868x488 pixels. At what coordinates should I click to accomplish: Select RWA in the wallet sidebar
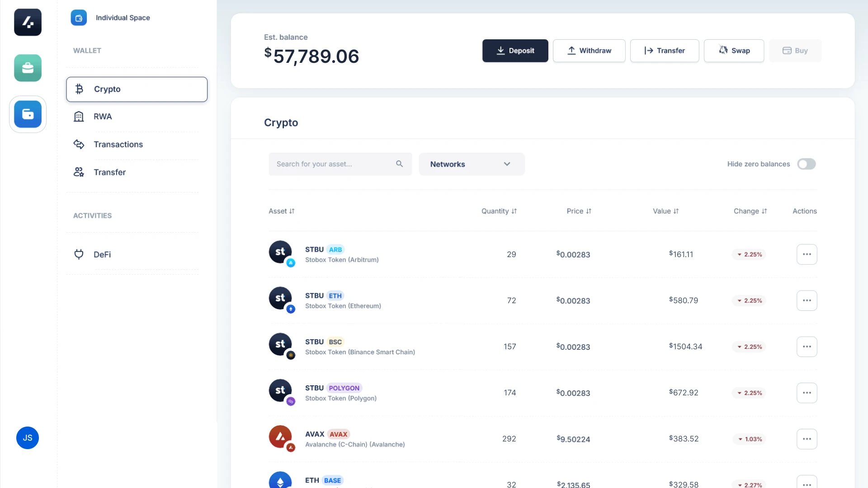103,116
